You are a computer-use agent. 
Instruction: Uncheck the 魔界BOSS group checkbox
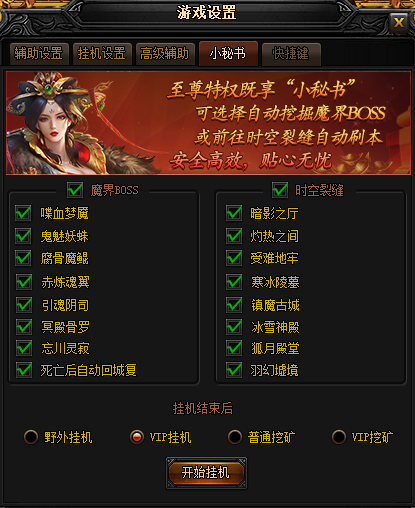(75, 190)
